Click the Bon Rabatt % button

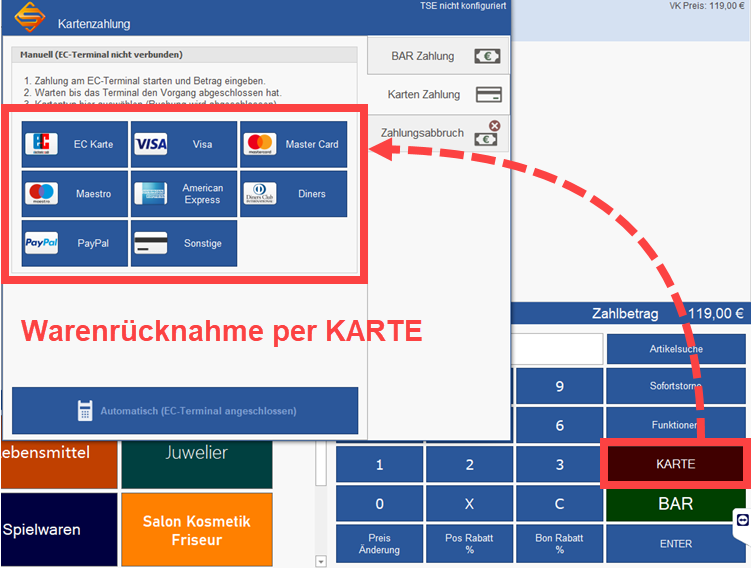pyautogui.click(x=559, y=544)
